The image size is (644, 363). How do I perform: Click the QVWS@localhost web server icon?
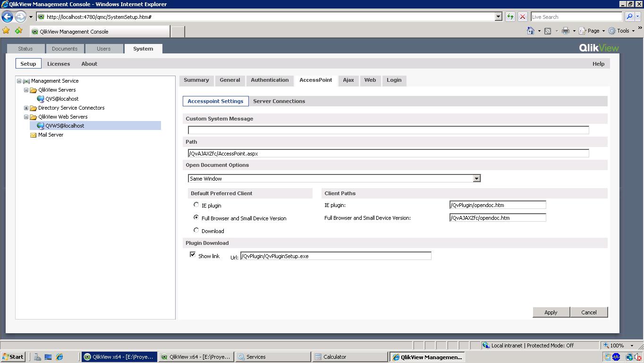41,126
